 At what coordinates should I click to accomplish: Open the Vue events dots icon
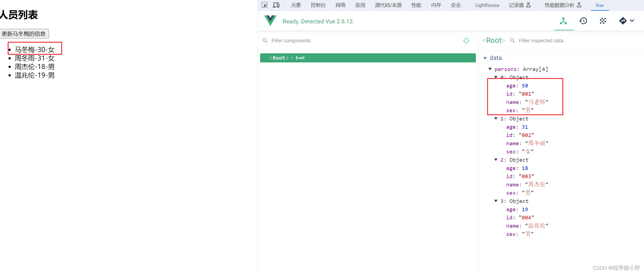(x=603, y=21)
